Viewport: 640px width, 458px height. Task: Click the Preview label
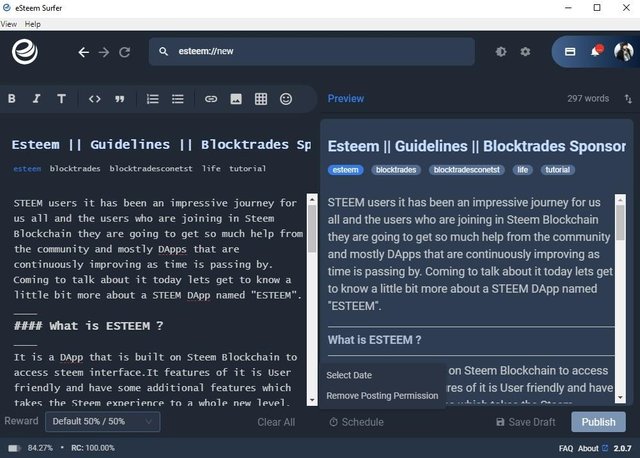pos(346,99)
